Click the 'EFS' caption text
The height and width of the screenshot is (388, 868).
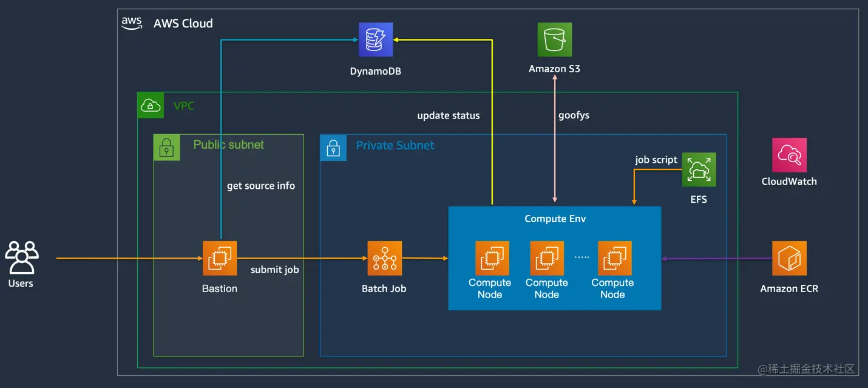point(699,199)
